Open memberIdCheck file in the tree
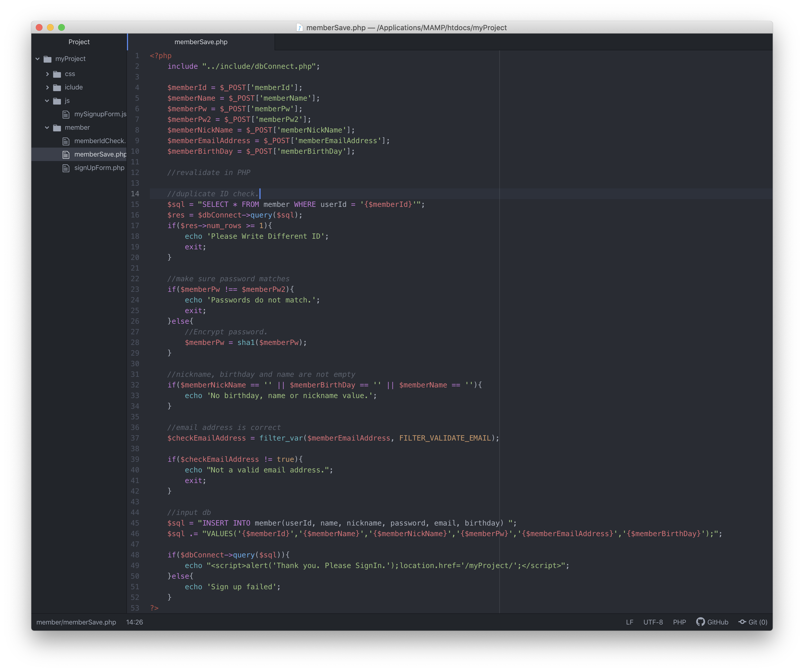 pos(100,141)
